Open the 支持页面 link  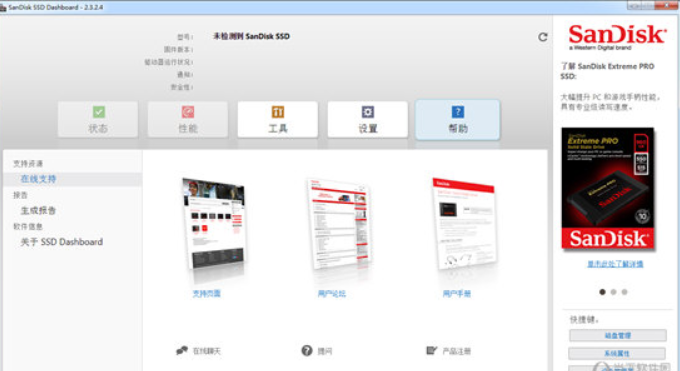pos(206,294)
